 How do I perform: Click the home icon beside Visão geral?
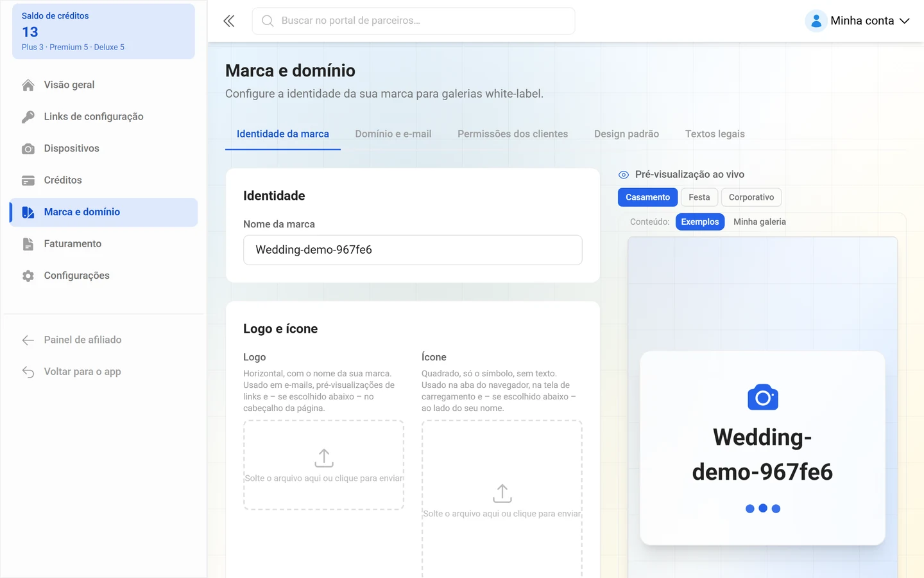pos(28,85)
